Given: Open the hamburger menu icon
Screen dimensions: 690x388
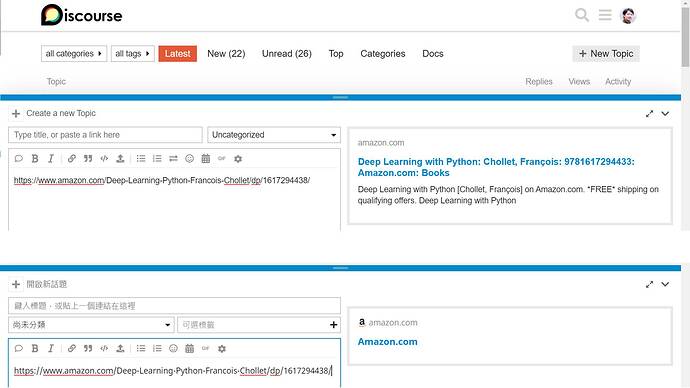Looking at the screenshot, I should coord(605,15).
